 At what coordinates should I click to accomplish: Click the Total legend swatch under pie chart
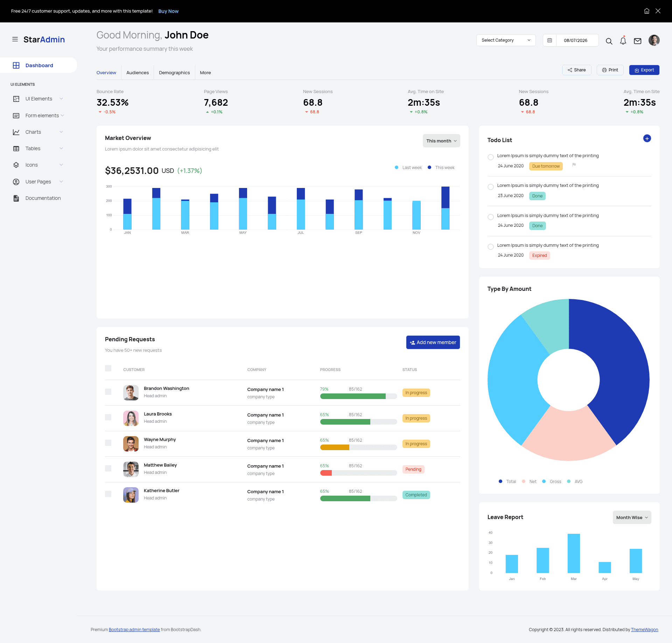click(x=500, y=481)
